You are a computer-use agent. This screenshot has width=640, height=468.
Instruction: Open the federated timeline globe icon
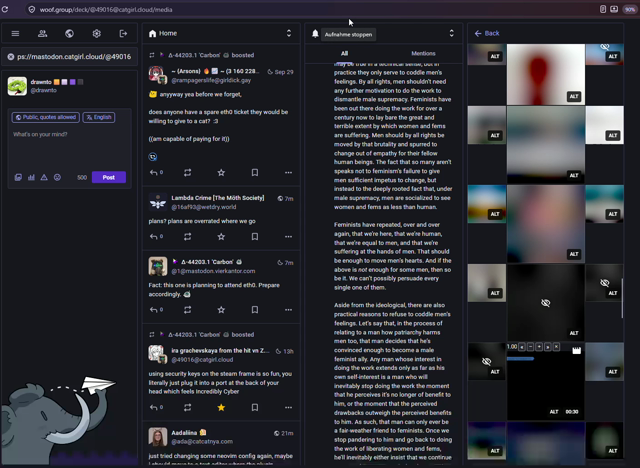(69, 33)
